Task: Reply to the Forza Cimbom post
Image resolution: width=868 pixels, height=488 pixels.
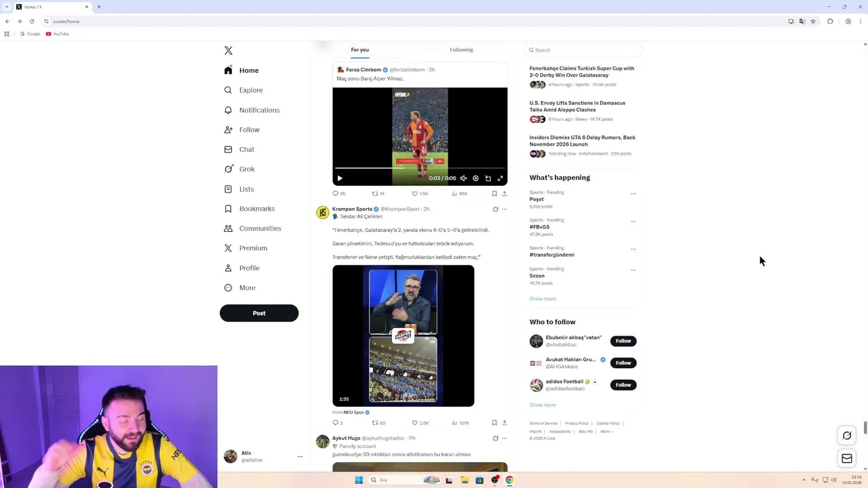Action: (x=338, y=193)
